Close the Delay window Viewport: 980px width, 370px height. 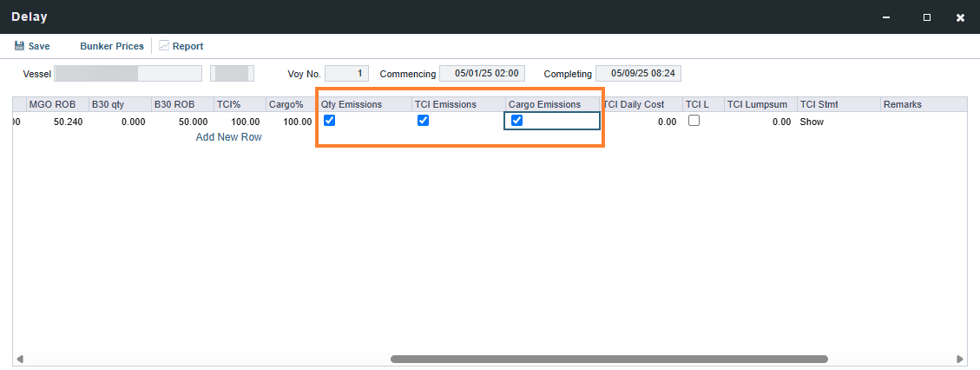click(961, 17)
